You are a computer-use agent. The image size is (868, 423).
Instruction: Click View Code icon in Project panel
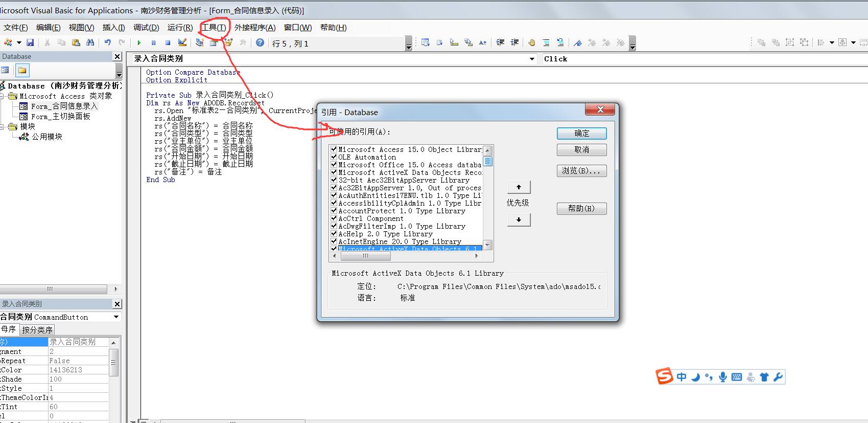(x=5, y=70)
